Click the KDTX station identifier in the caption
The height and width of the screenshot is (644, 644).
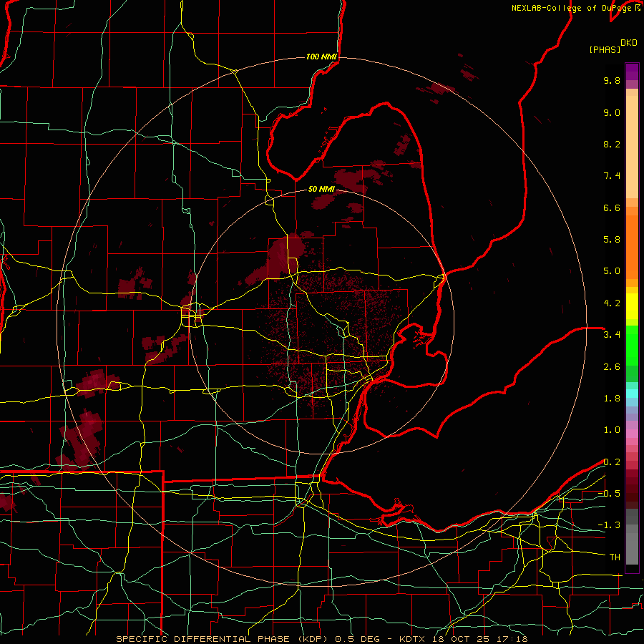click(413, 639)
